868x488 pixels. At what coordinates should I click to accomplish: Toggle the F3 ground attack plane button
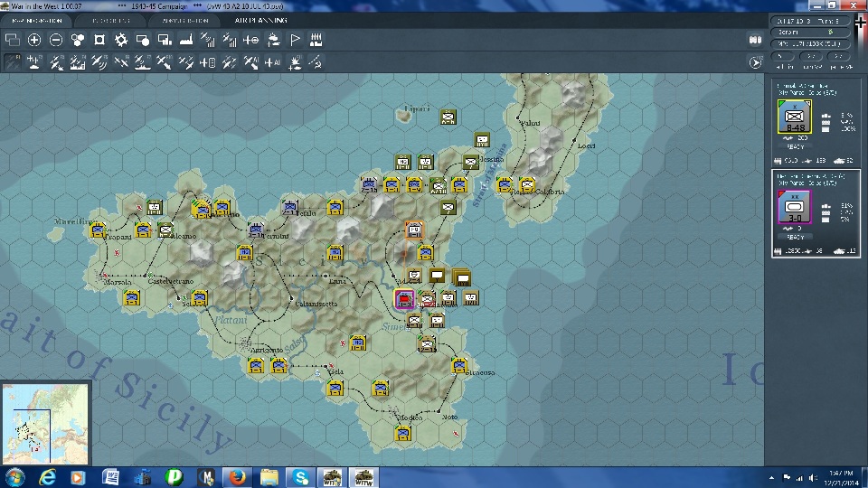56,62
